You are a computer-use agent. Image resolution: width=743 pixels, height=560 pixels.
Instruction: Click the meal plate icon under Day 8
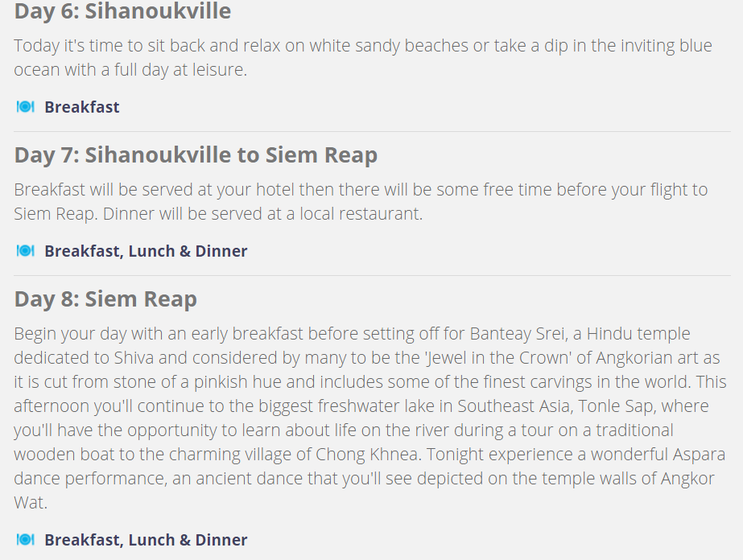[25, 540]
